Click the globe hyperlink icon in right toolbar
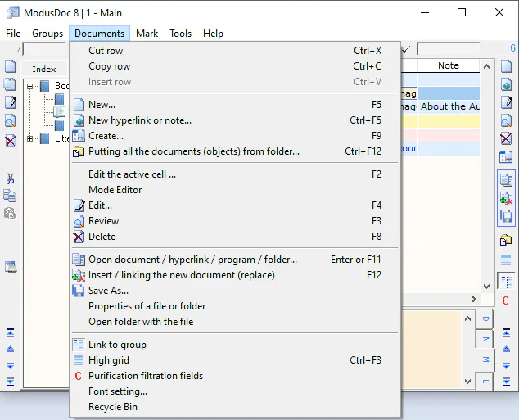Screen dimensions: 519x420 [x=506, y=84]
